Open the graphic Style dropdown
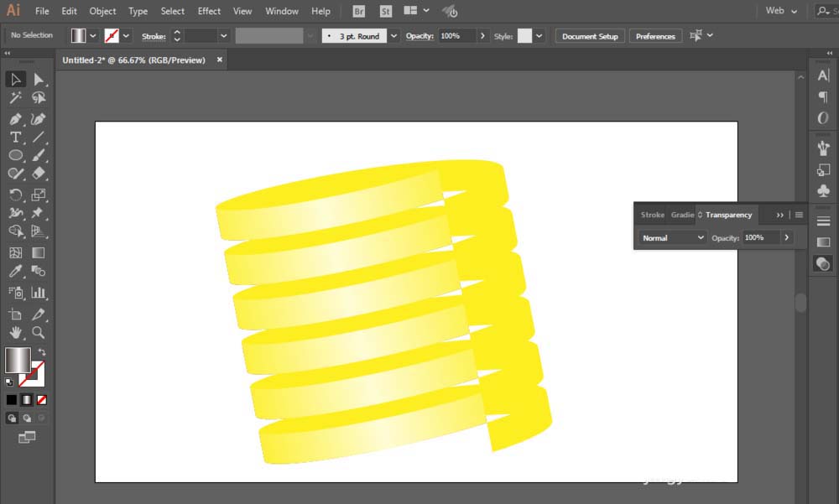 [x=539, y=36]
